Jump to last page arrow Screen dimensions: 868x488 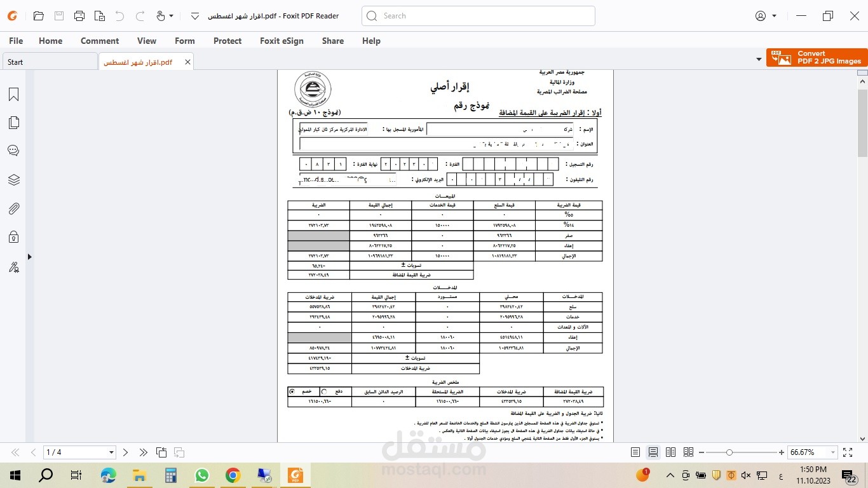[x=143, y=452]
